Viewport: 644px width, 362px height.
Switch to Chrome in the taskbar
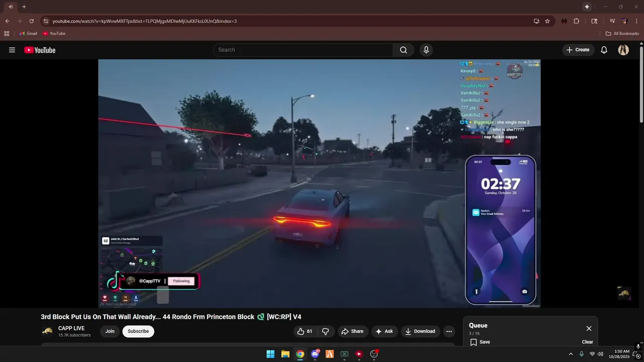click(x=300, y=354)
